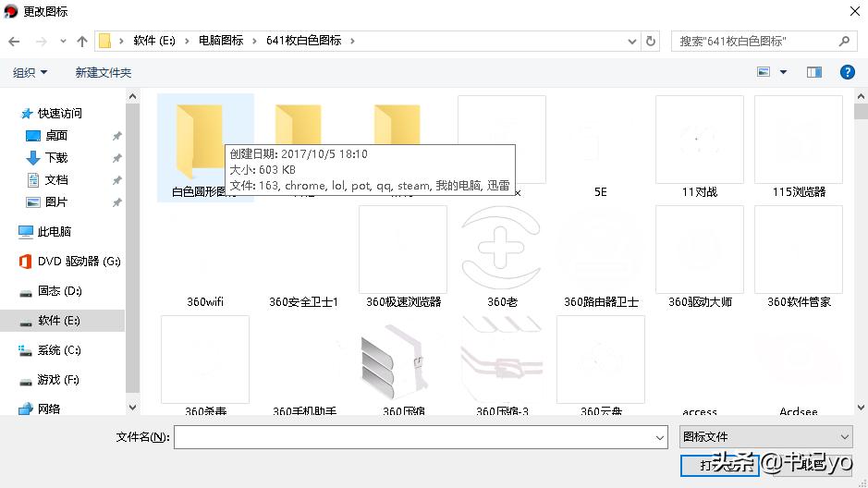Click pin icon next to 文档
Viewport: 868px width, 488px height.
tap(116, 180)
